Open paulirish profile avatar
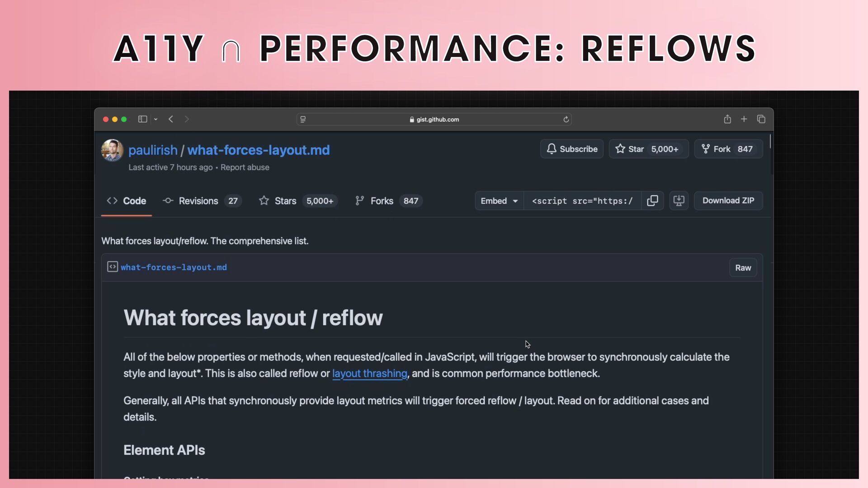The height and width of the screenshot is (488, 868). coord(112,150)
